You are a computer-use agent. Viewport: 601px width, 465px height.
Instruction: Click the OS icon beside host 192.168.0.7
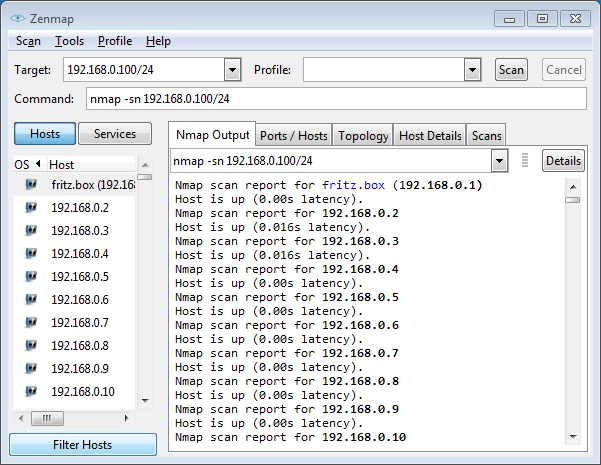(31, 322)
